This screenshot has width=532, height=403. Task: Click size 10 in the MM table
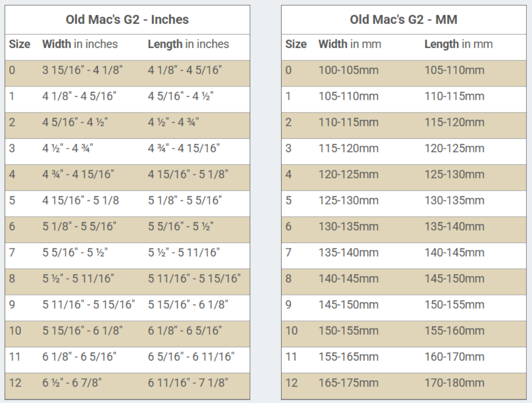point(291,330)
